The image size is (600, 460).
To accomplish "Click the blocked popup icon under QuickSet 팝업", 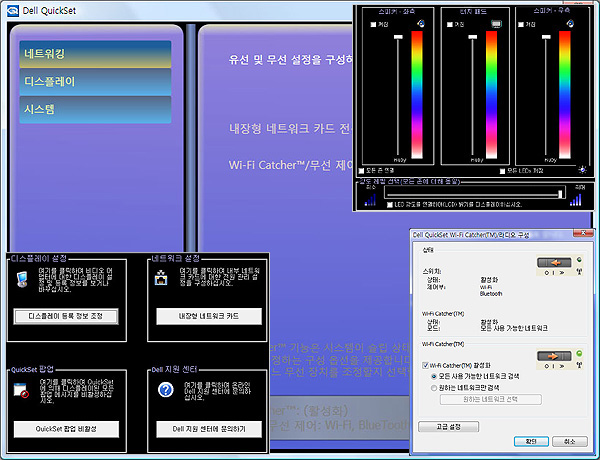I will [x=21, y=391].
